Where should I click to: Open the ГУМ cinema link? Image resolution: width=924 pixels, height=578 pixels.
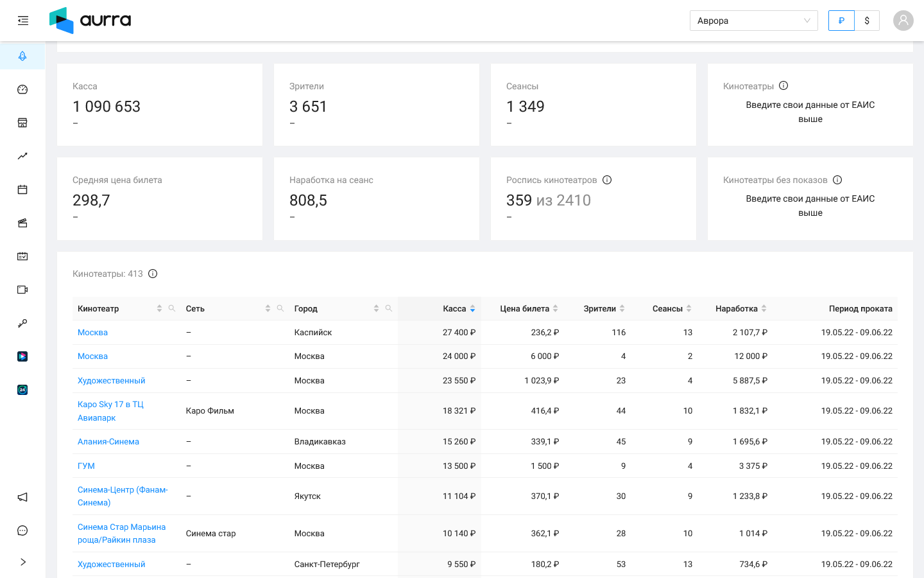(86, 466)
